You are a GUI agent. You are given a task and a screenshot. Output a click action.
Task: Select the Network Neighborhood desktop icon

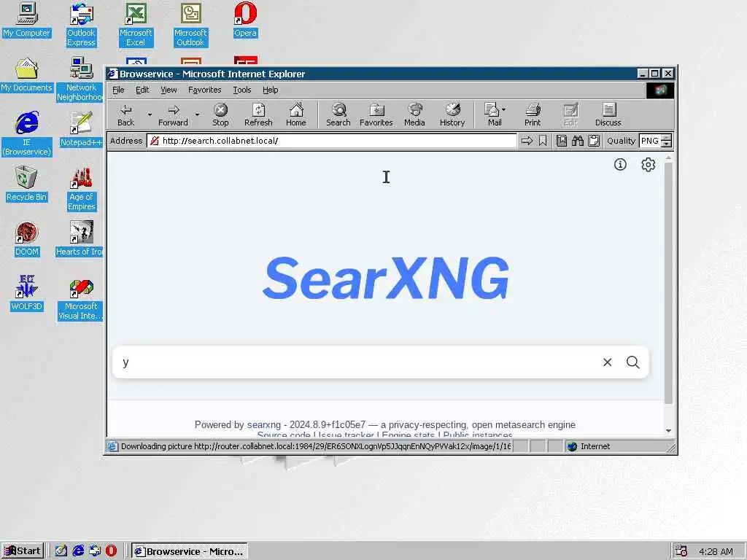[x=80, y=79]
